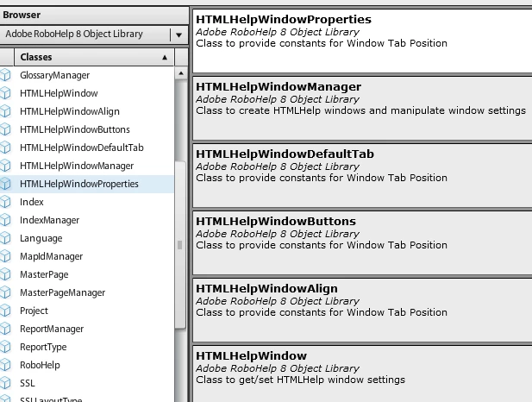Select the Project class

pos(87,311)
